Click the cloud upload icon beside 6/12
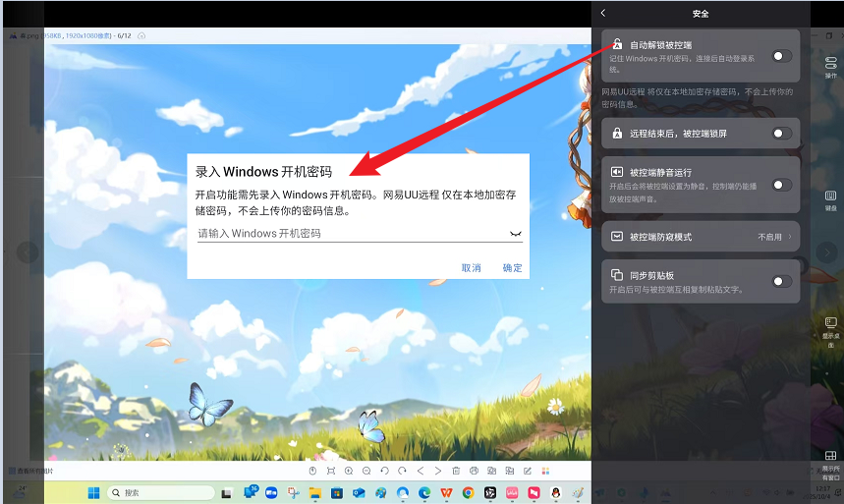 (141, 35)
